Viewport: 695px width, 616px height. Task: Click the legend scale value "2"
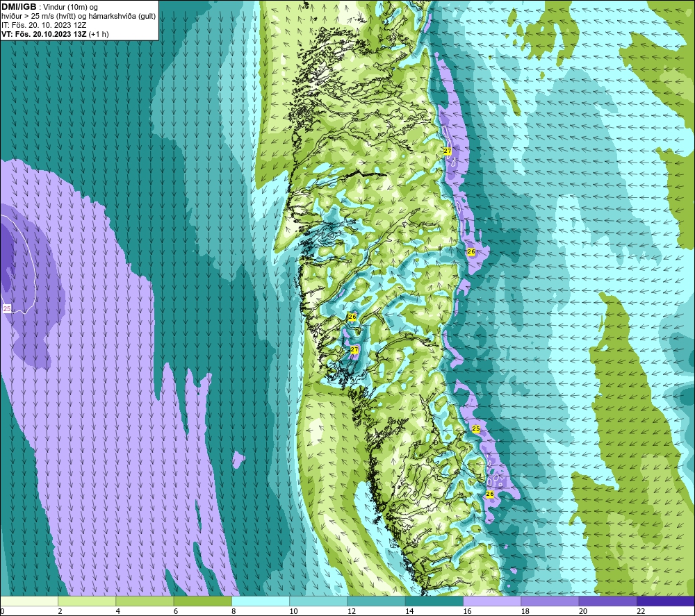60,611
